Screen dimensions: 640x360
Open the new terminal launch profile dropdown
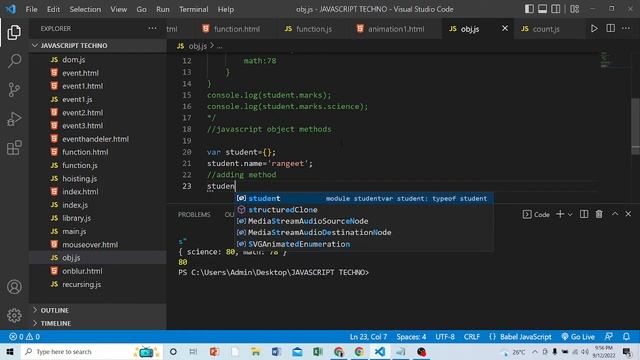(x=570, y=215)
